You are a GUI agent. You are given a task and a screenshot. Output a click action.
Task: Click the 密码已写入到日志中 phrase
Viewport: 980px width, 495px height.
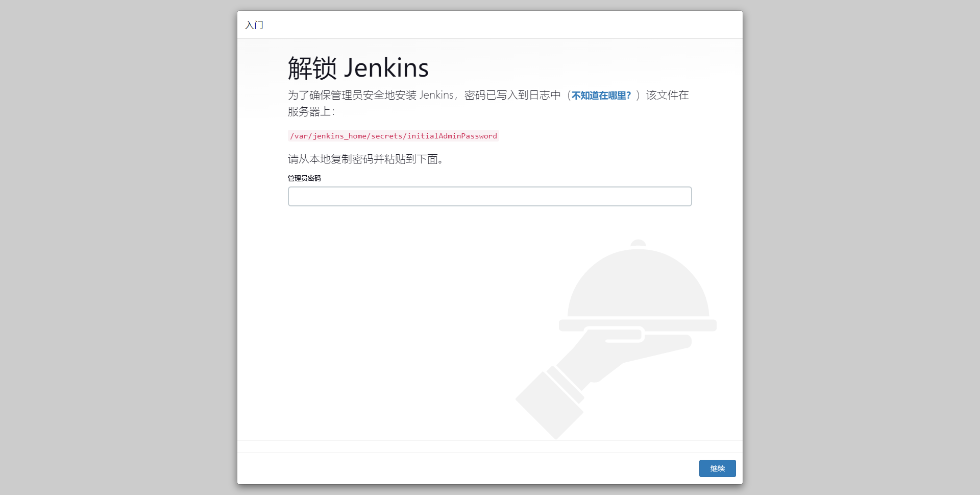[x=512, y=95]
